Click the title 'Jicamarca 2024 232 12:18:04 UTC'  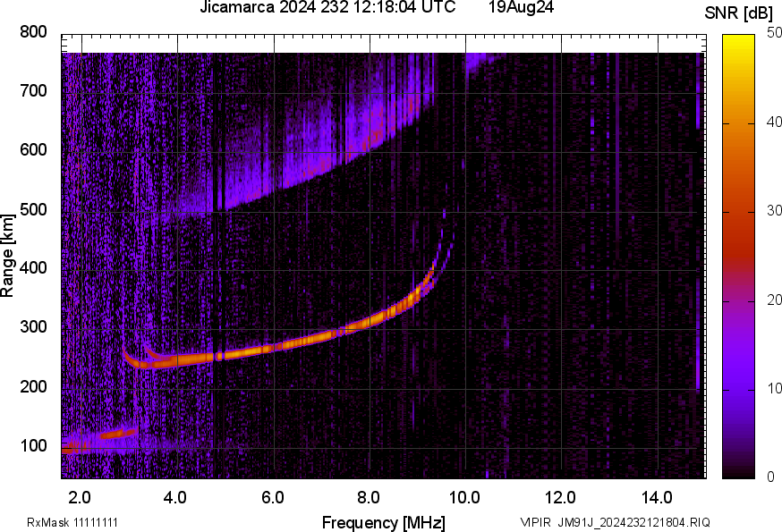(x=327, y=7)
